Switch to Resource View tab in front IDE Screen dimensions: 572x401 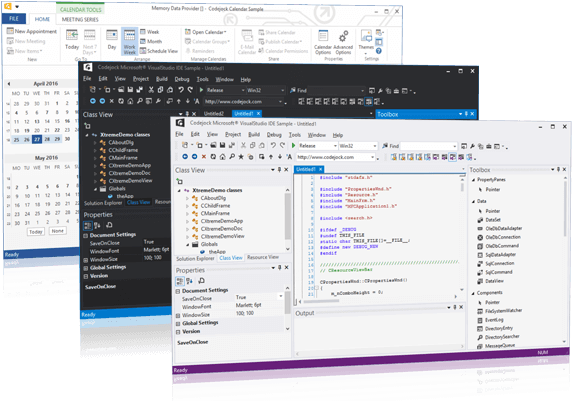click(263, 257)
